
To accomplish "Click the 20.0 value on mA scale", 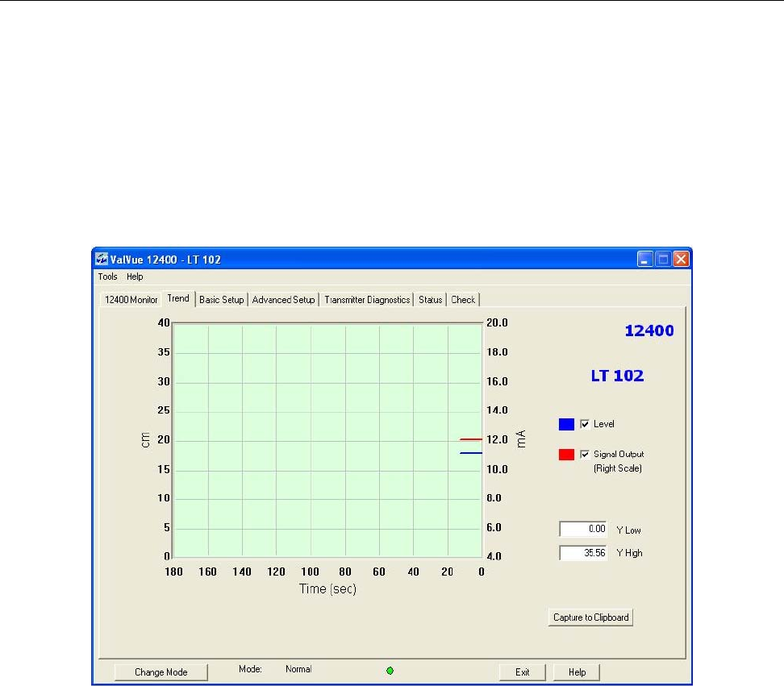I will [x=497, y=322].
